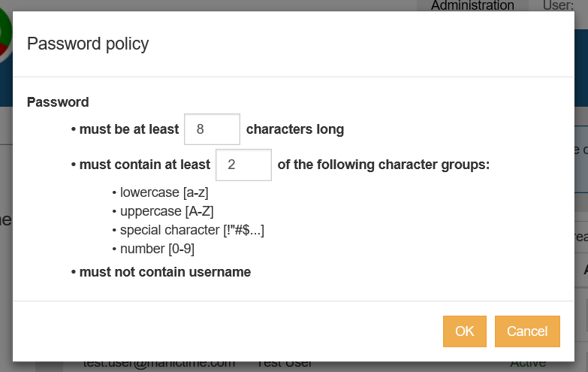The width and height of the screenshot is (588, 372).
Task: Click the ManicTime logo in corner
Action: [5, 38]
